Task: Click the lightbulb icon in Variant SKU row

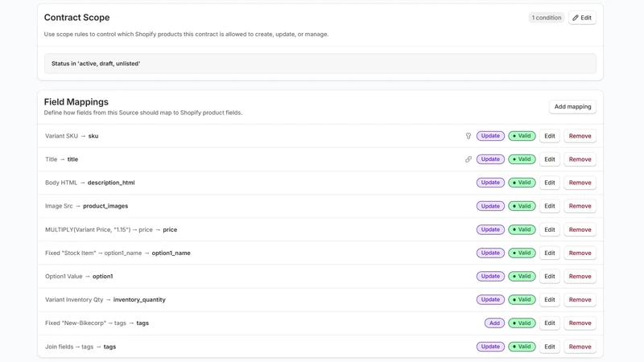Action: click(x=469, y=136)
